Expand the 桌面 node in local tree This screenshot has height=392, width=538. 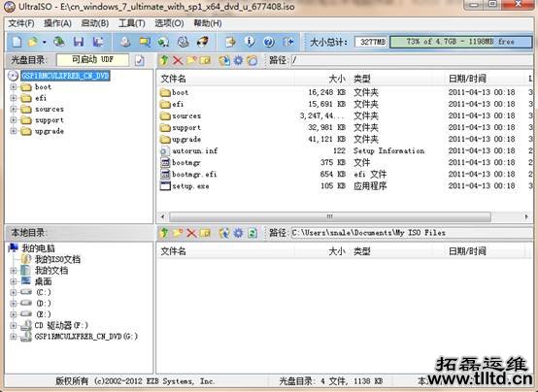click(14, 281)
